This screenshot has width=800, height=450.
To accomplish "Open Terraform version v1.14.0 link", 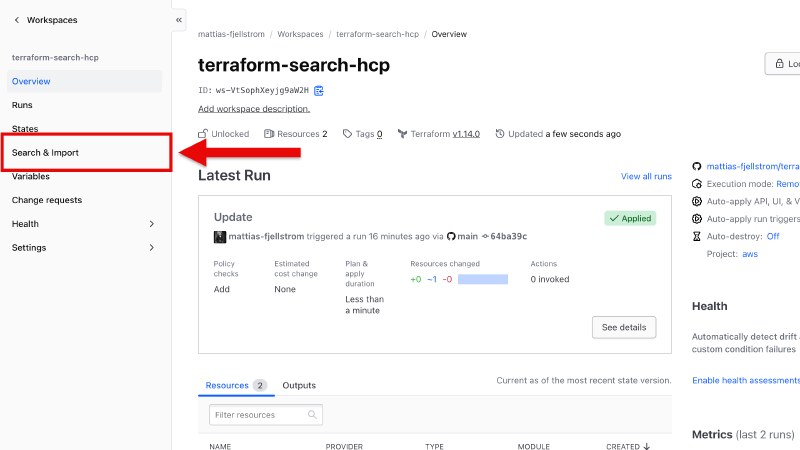I will [466, 134].
